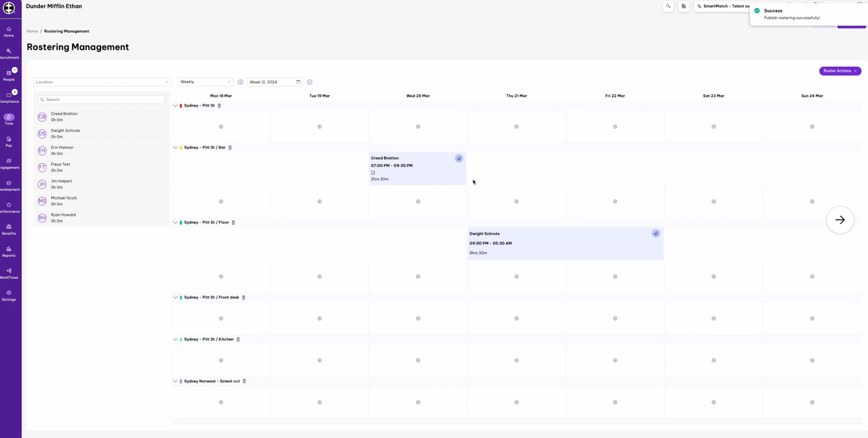Click the published icon on Creed Bratton shift
868x438 pixels.
tap(459, 158)
